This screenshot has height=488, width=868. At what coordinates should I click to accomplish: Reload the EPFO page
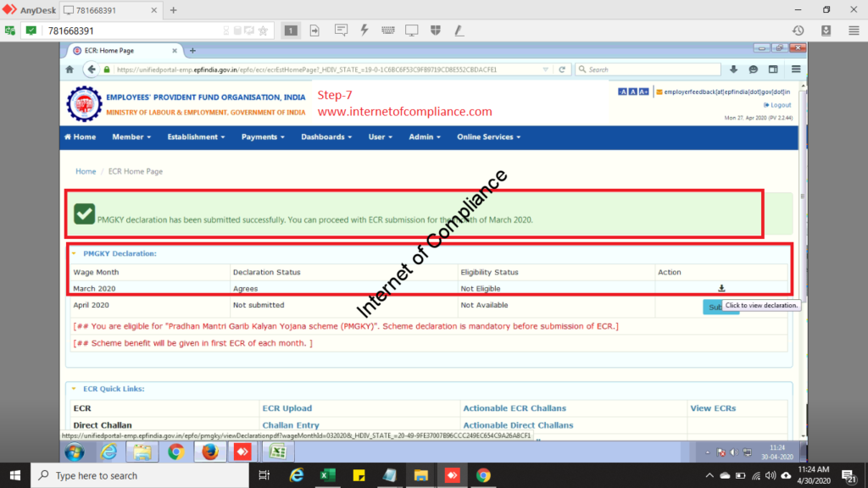pyautogui.click(x=562, y=69)
